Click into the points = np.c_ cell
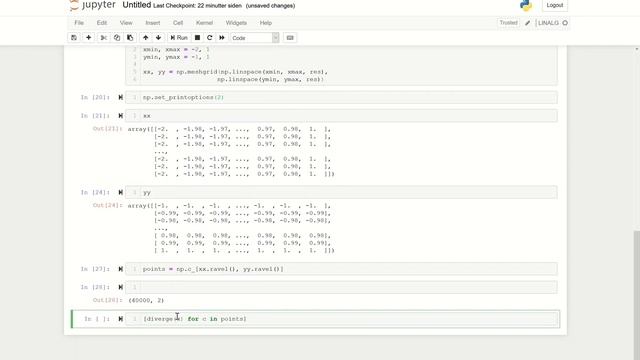640x360 pixels. (341, 269)
